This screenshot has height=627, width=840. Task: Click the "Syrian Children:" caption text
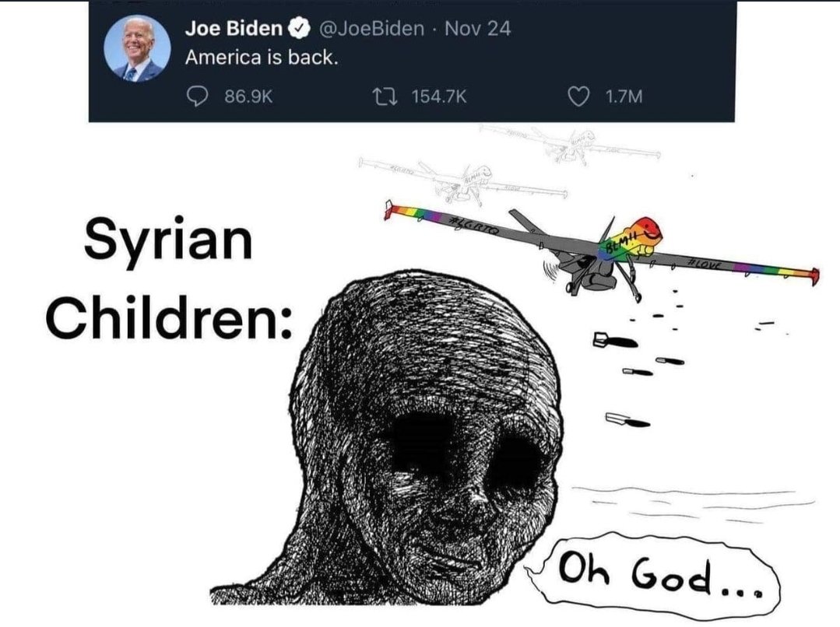coord(170,278)
